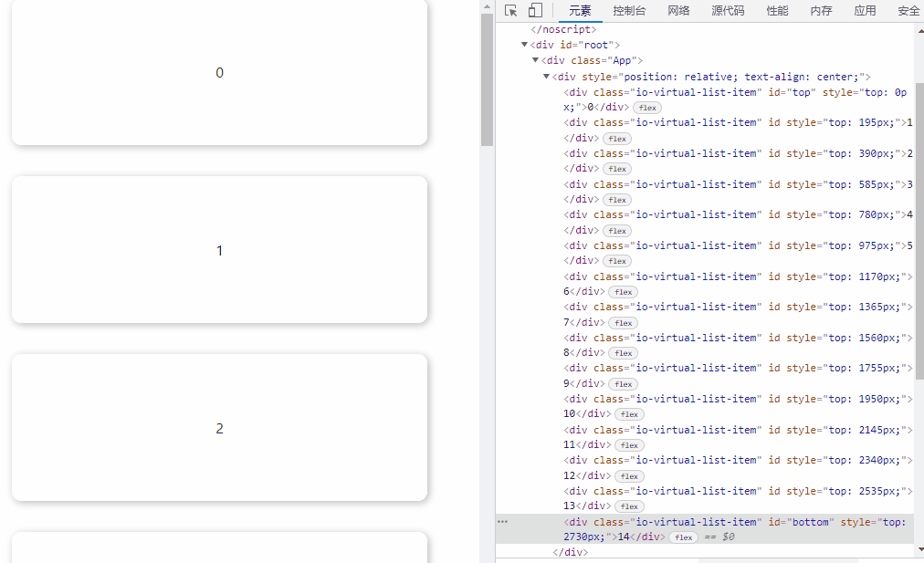924x563 pixels.
Task: Click the flex badge for item 9
Action: click(x=623, y=384)
